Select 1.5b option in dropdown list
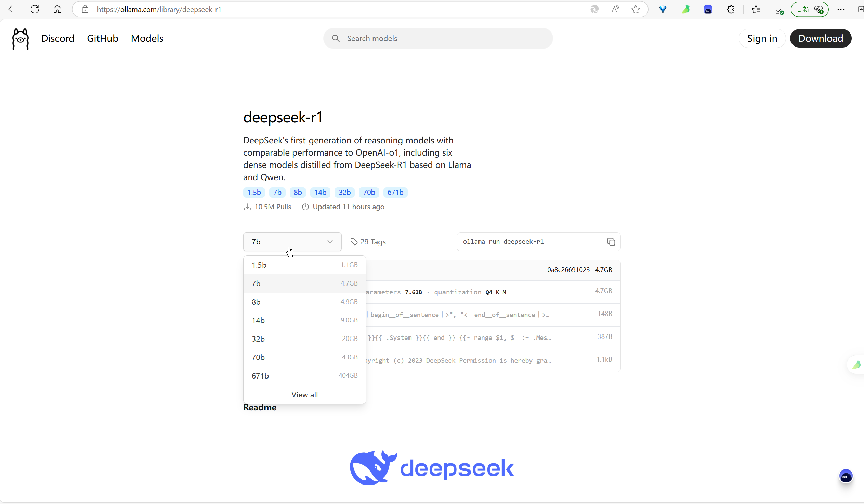This screenshot has width=864, height=504. (x=304, y=265)
